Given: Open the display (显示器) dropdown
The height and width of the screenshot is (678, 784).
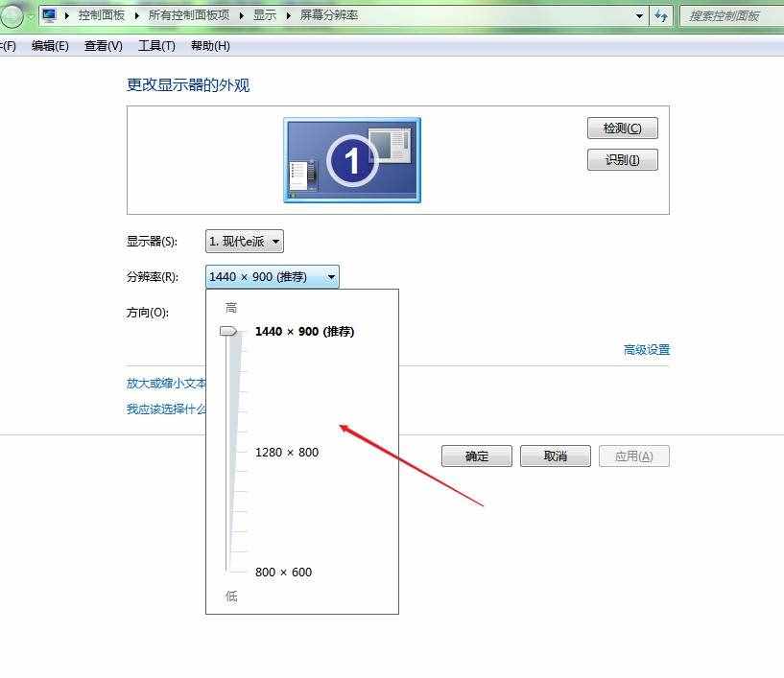Looking at the screenshot, I should click(x=245, y=242).
